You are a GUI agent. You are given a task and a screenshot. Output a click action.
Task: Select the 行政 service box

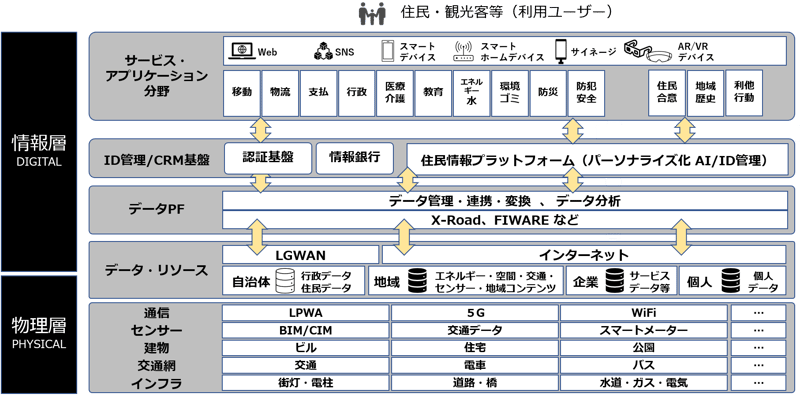point(357,93)
